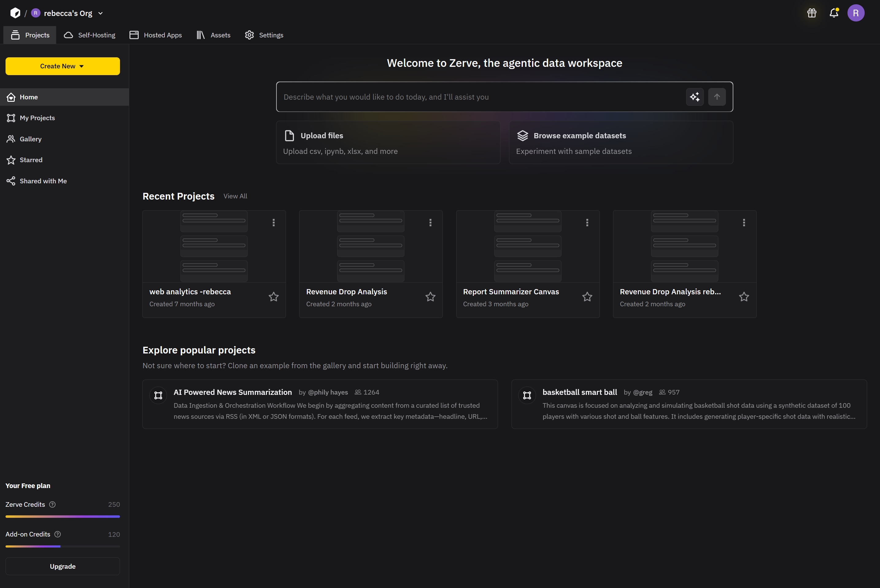
Task: Star the web analytics -rebecca project
Action: [x=274, y=296]
